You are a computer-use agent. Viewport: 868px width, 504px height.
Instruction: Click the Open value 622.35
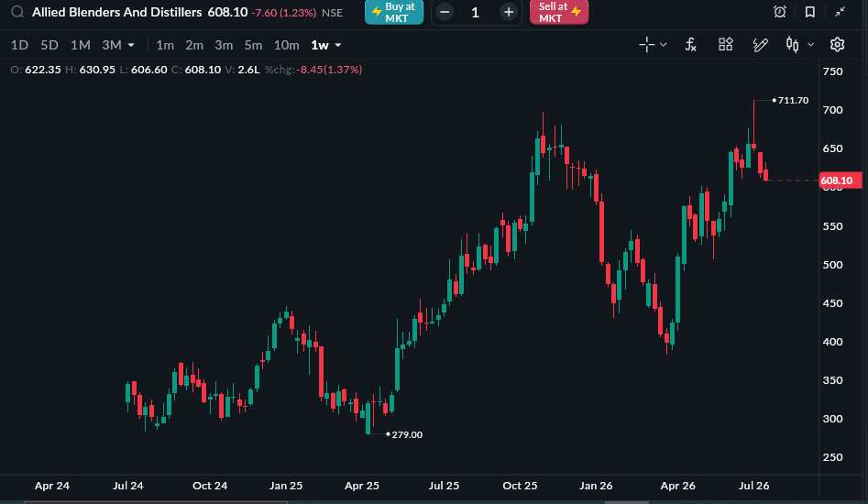[43, 70]
